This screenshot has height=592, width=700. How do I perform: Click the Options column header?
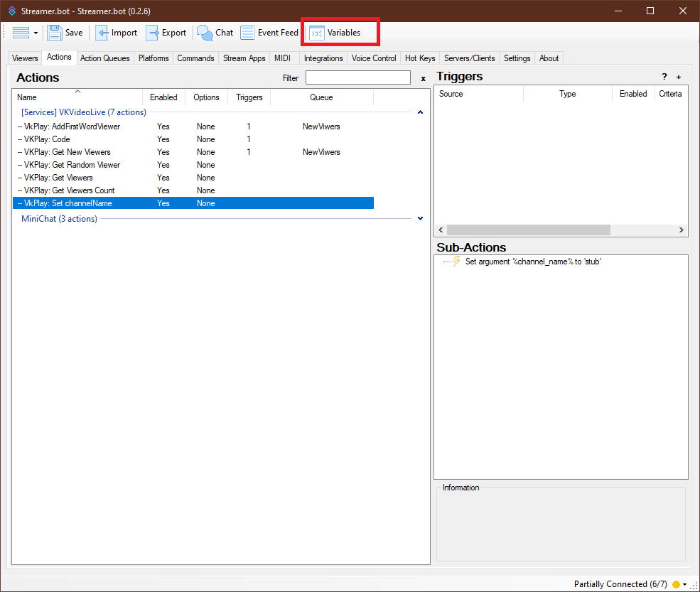206,97
